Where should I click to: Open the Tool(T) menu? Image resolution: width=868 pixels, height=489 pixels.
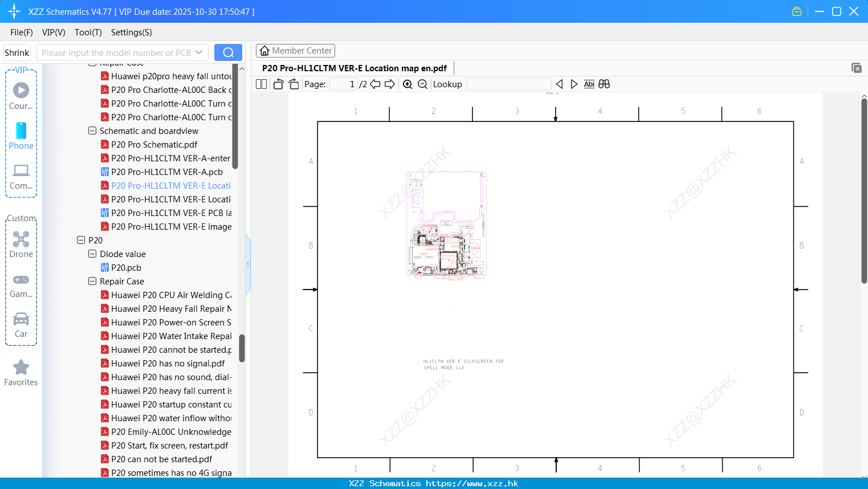coord(88,32)
